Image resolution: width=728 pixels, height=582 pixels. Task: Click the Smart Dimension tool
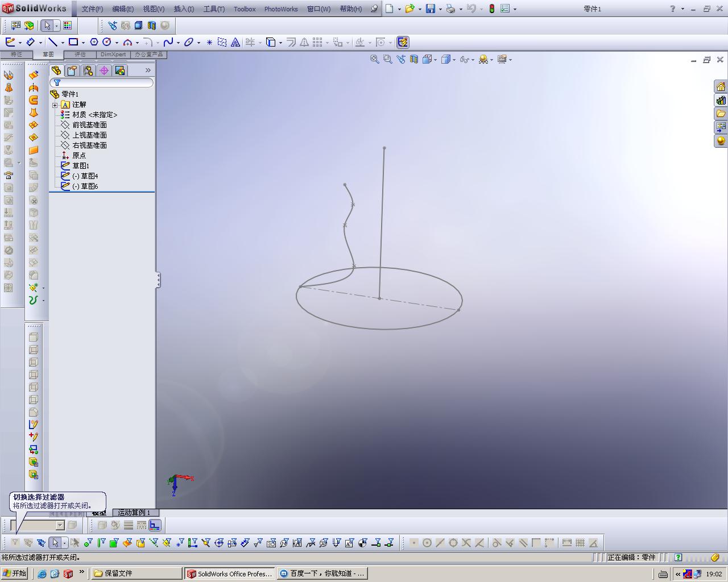click(31, 42)
